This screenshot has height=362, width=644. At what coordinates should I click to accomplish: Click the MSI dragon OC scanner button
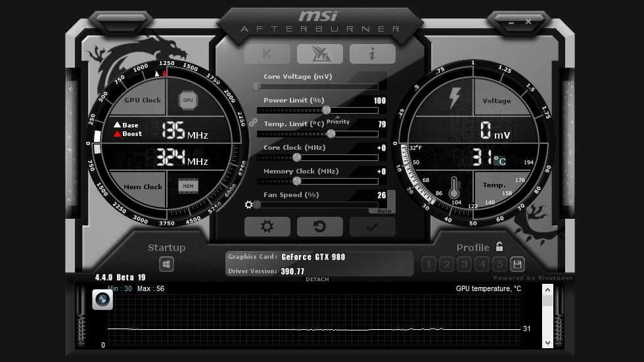tap(320, 54)
